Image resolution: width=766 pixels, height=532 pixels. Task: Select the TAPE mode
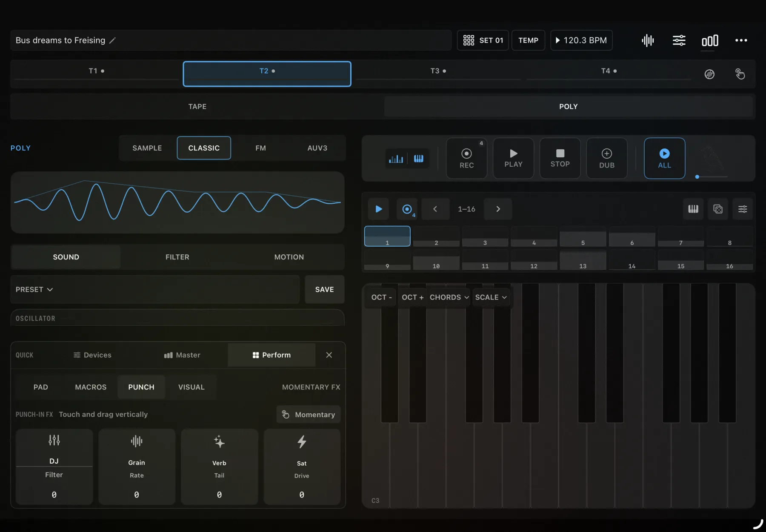pos(197,106)
